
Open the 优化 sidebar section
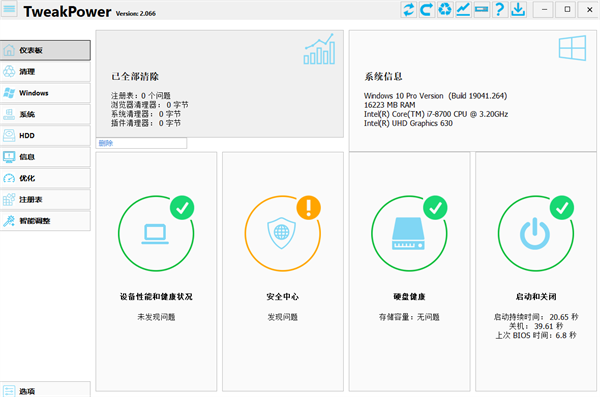pyautogui.click(x=45, y=178)
